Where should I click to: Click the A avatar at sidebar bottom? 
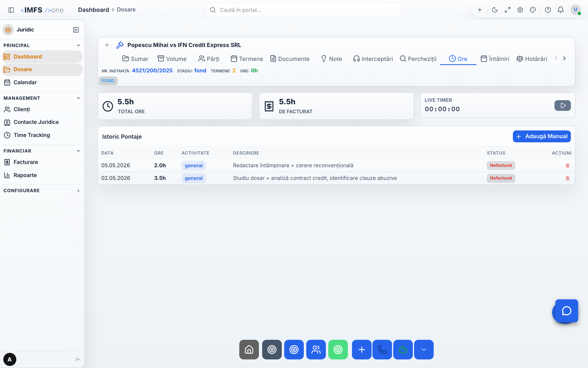point(10,359)
